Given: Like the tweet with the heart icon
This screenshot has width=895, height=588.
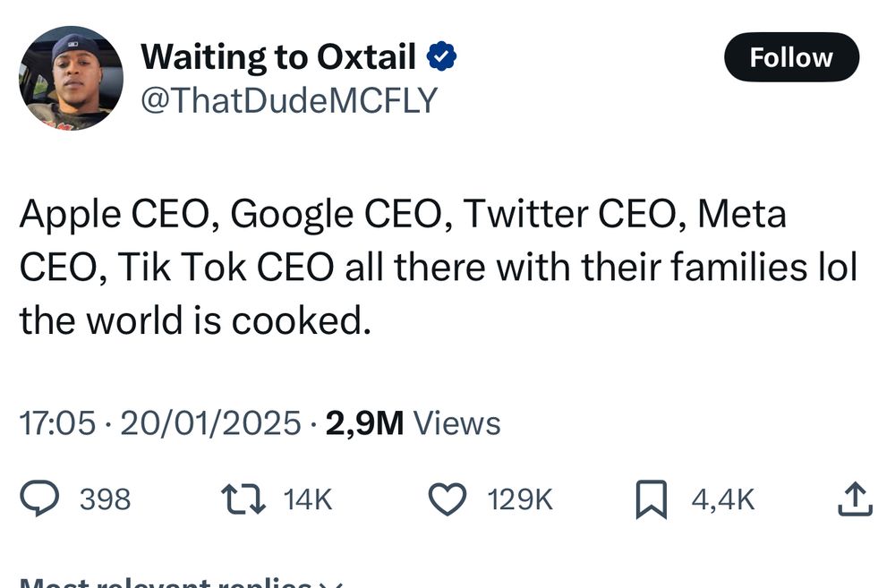Looking at the screenshot, I should click(x=448, y=499).
